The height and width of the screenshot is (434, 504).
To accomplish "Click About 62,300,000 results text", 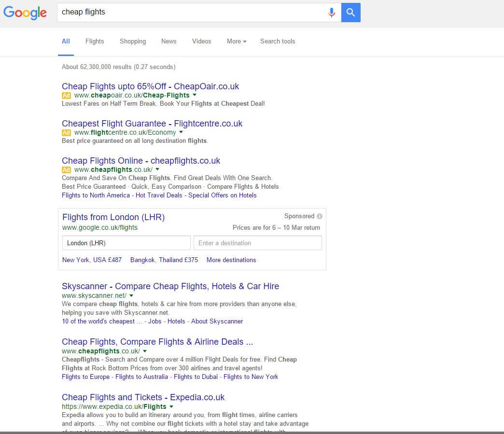I will [x=119, y=67].
